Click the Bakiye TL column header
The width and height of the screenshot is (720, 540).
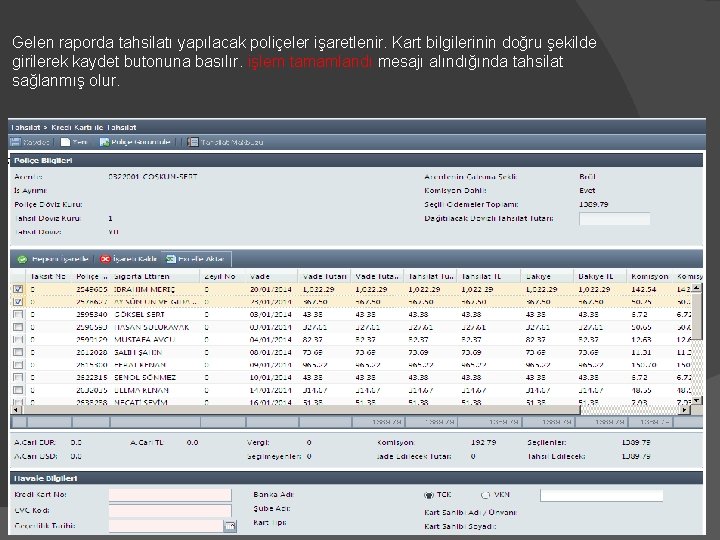(x=600, y=276)
